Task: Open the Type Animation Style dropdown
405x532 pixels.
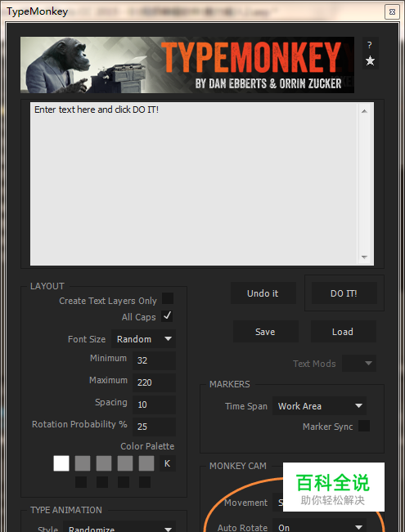Action: 119,528
